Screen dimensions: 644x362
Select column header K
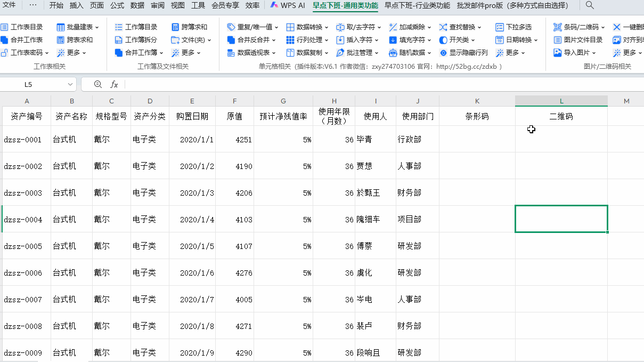[477, 101]
